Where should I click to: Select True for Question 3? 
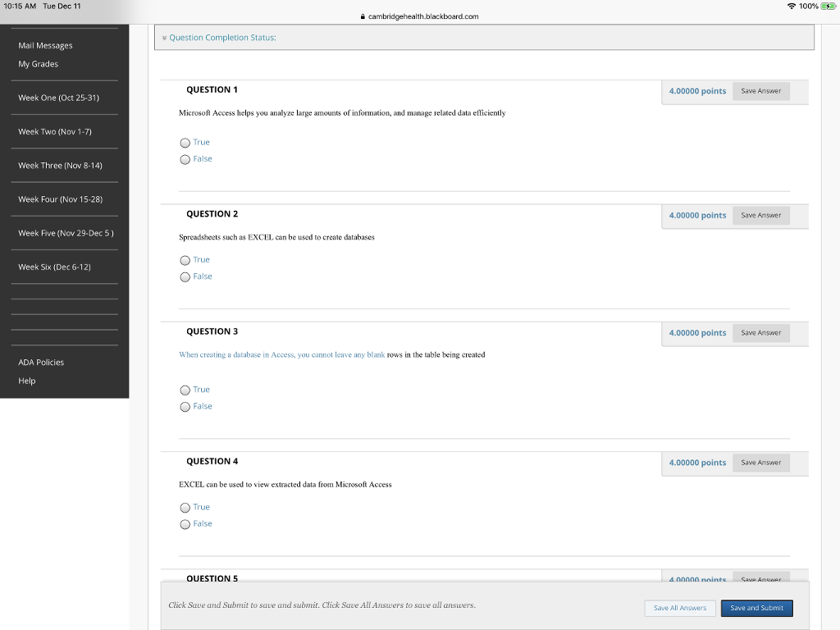pos(185,390)
